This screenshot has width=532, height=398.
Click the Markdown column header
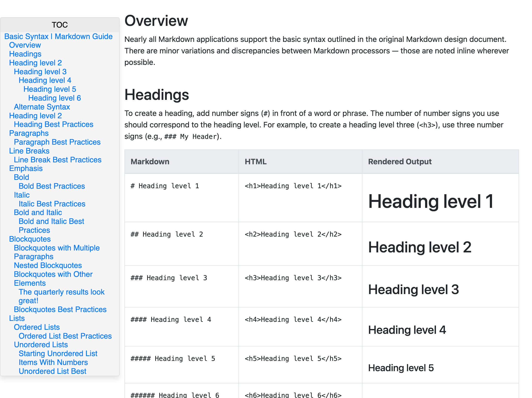pos(150,162)
